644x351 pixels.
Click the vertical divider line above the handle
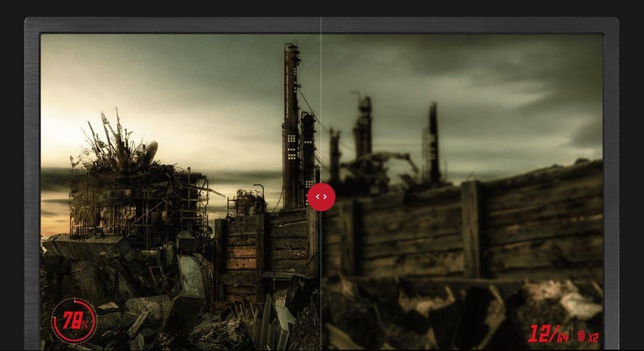coord(321,101)
